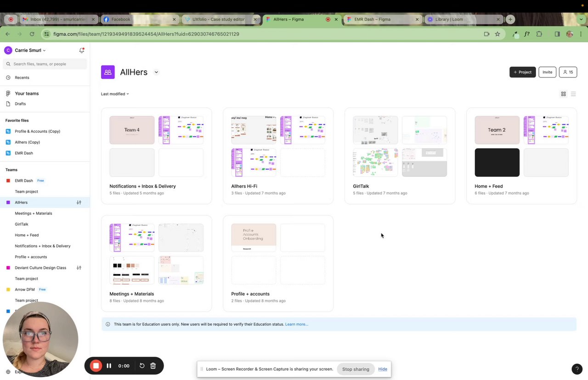Click the members count button showing 15

(x=568, y=72)
